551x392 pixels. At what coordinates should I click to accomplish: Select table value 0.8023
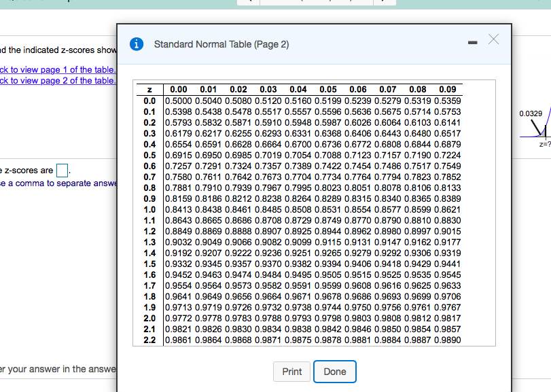click(x=328, y=188)
